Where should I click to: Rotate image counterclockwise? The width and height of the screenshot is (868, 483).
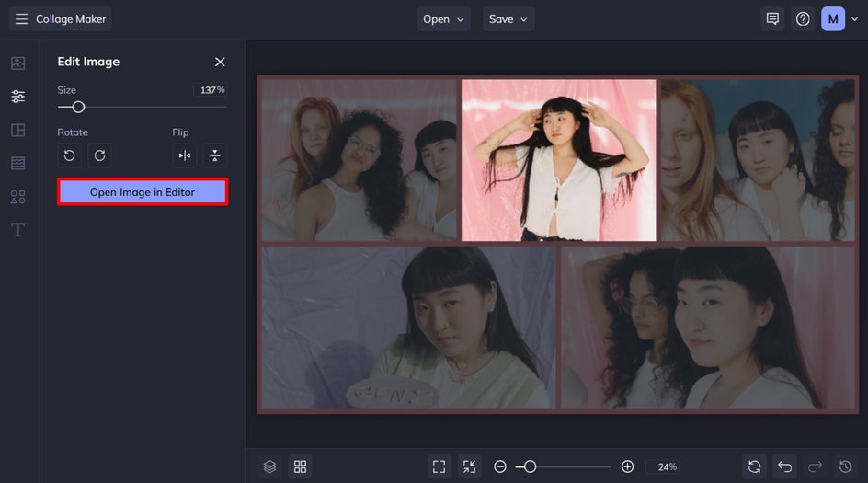click(x=69, y=155)
